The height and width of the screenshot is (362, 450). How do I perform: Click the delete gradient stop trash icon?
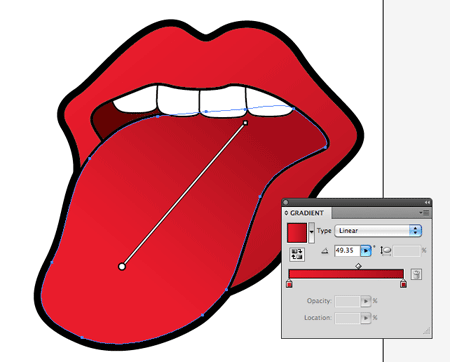tap(416, 274)
